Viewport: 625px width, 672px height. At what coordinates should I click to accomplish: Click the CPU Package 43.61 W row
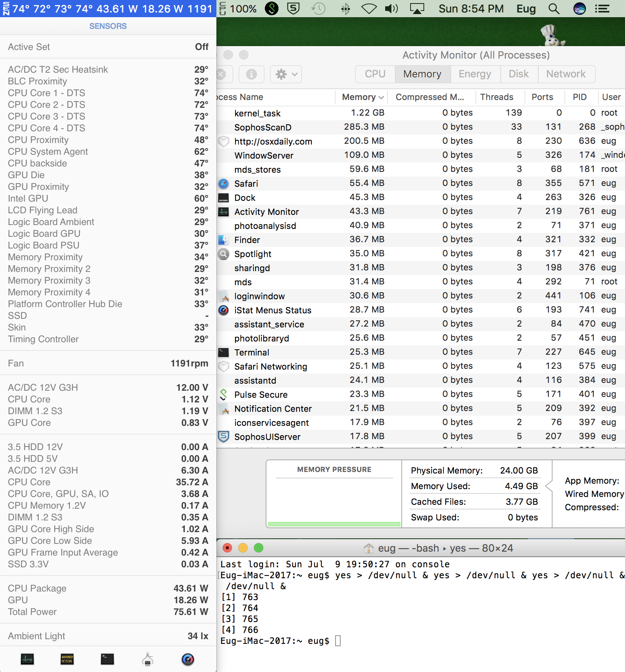pyautogui.click(x=108, y=588)
